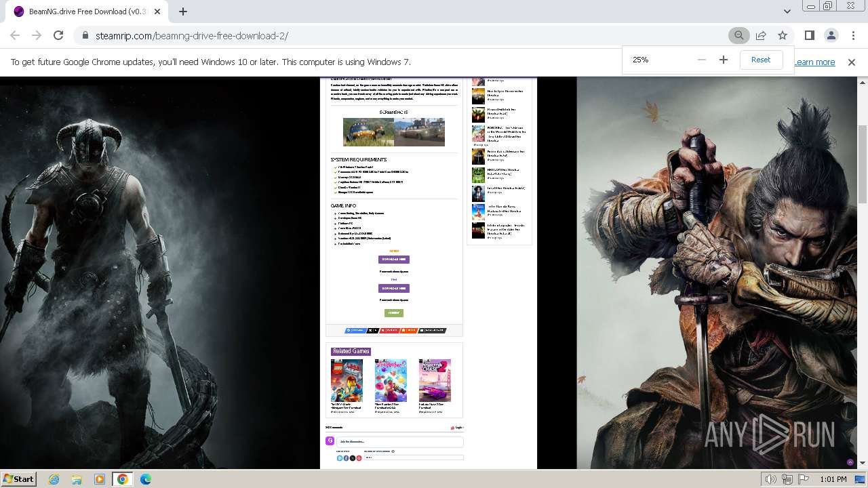Image resolution: width=868 pixels, height=488 pixels.
Task: Share post on Pinterest
Action: [x=389, y=331]
